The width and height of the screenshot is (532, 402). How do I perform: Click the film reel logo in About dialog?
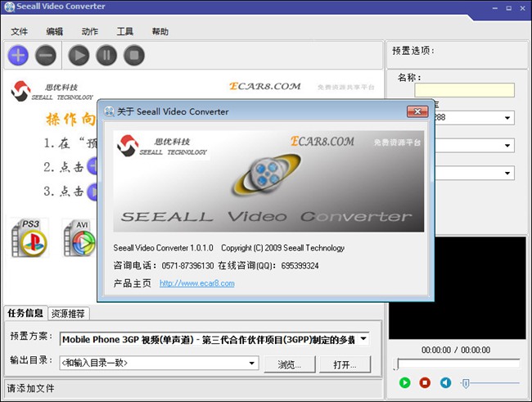point(267,174)
